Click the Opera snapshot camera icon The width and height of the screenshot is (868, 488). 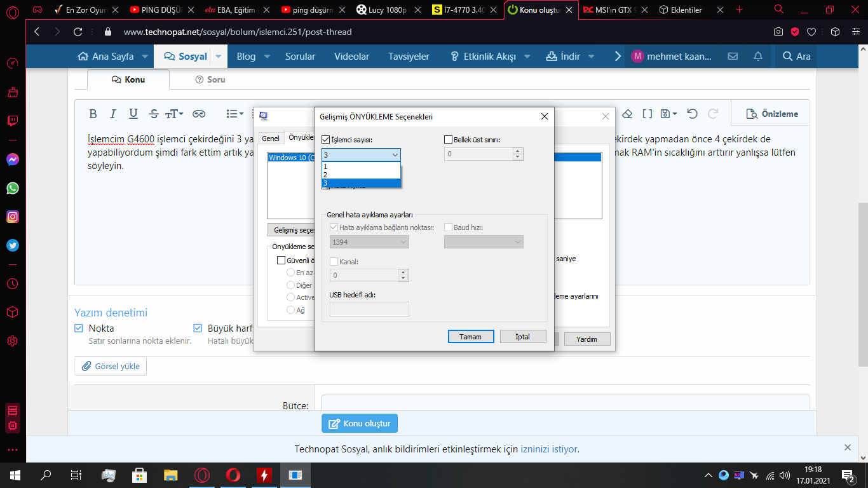(778, 32)
